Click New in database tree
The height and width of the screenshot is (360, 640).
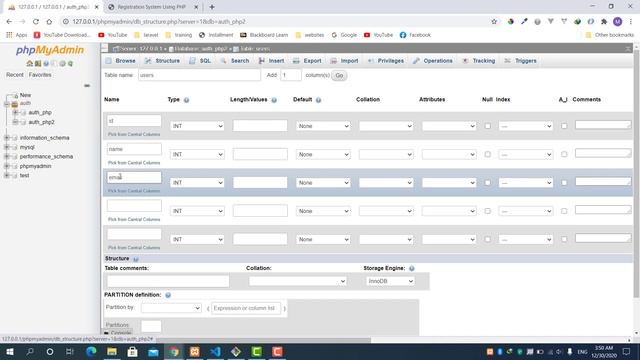point(25,95)
